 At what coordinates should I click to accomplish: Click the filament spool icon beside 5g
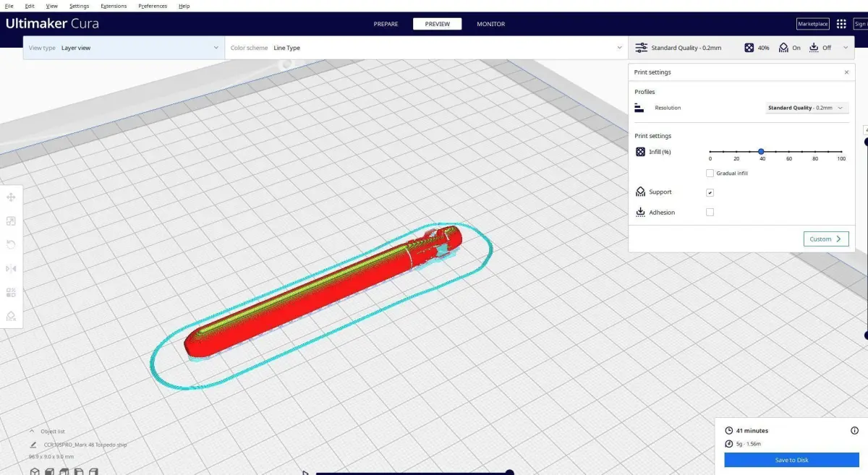tap(729, 444)
